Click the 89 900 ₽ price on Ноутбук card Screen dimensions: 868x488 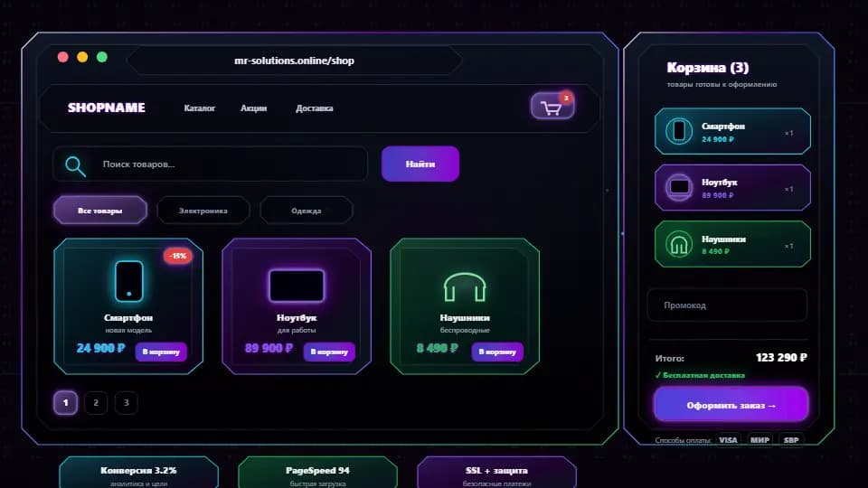(x=269, y=348)
